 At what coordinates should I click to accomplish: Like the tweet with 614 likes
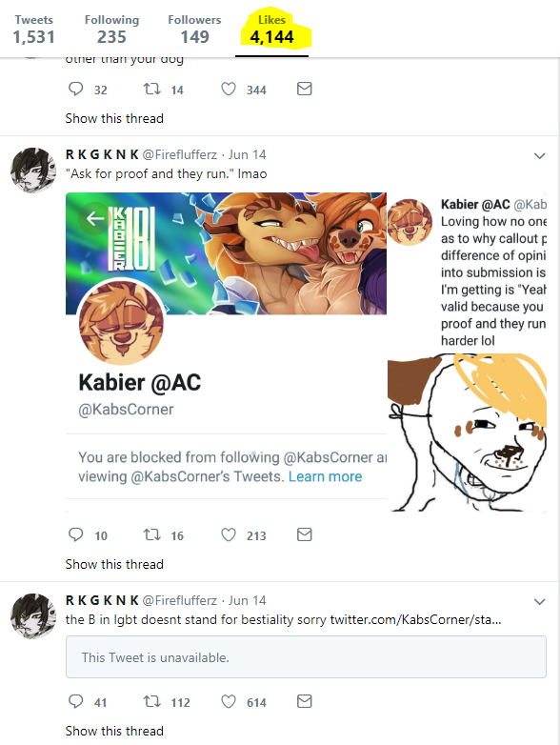[x=229, y=702]
